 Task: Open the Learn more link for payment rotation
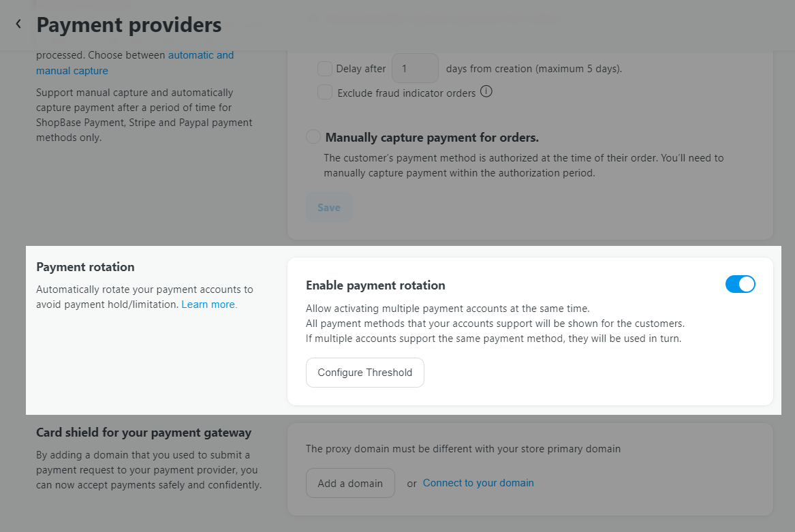pyautogui.click(x=209, y=304)
